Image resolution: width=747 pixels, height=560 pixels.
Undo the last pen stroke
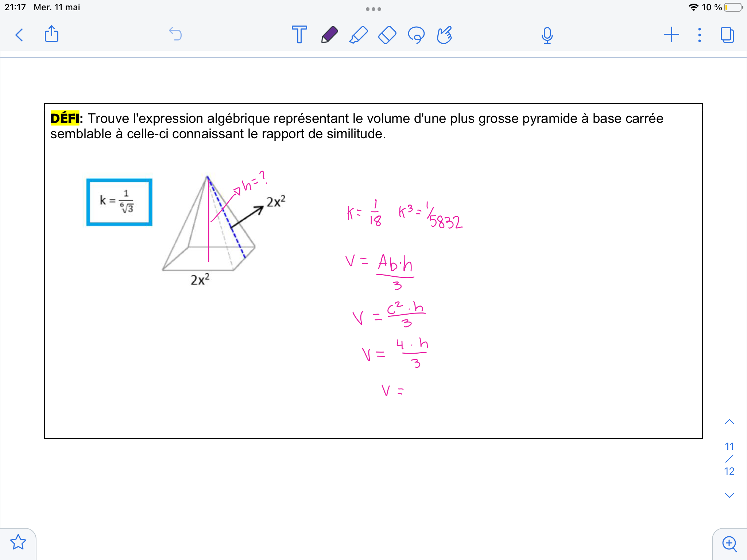(x=175, y=34)
